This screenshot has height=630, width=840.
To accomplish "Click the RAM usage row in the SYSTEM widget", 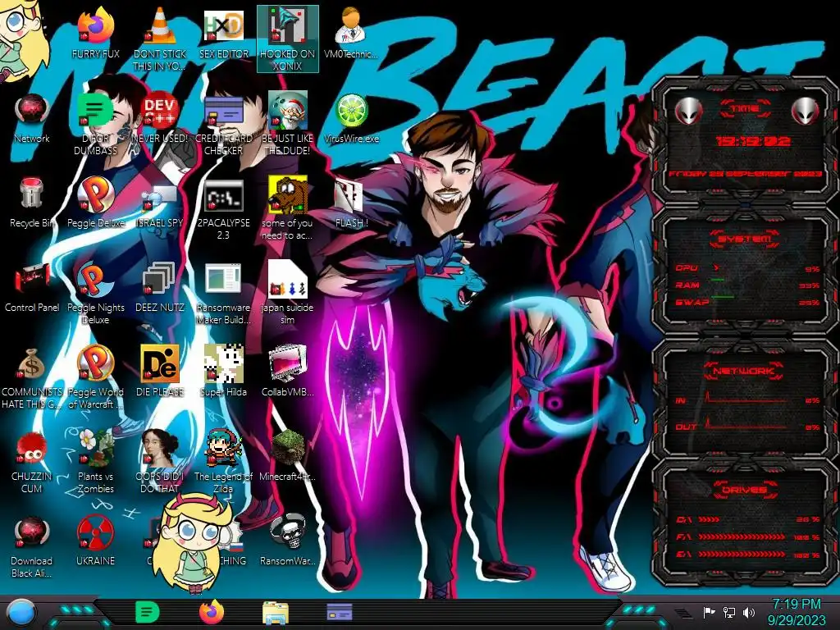I will [747, 285].
